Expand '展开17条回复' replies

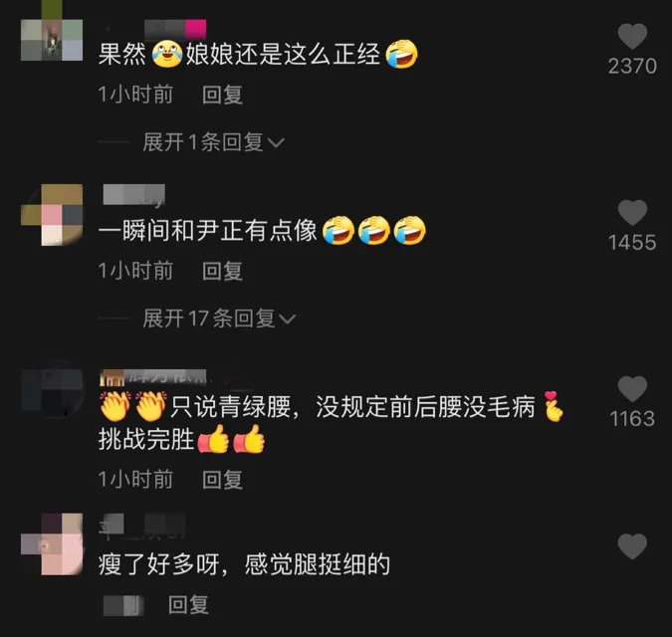(219, 318)
